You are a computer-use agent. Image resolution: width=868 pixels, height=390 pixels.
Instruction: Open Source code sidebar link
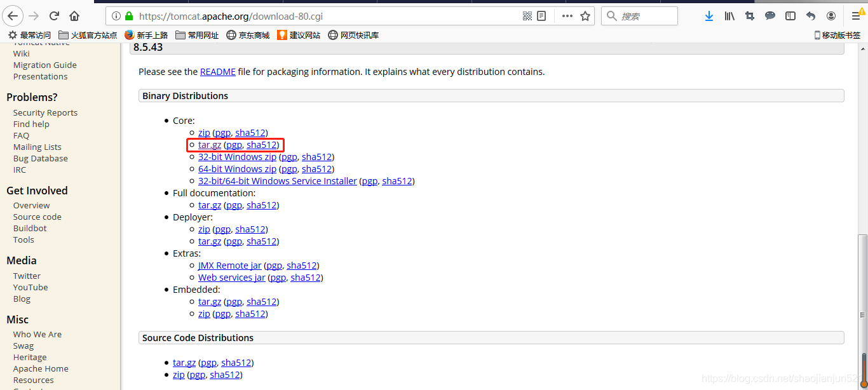click(x=37, y=217)
